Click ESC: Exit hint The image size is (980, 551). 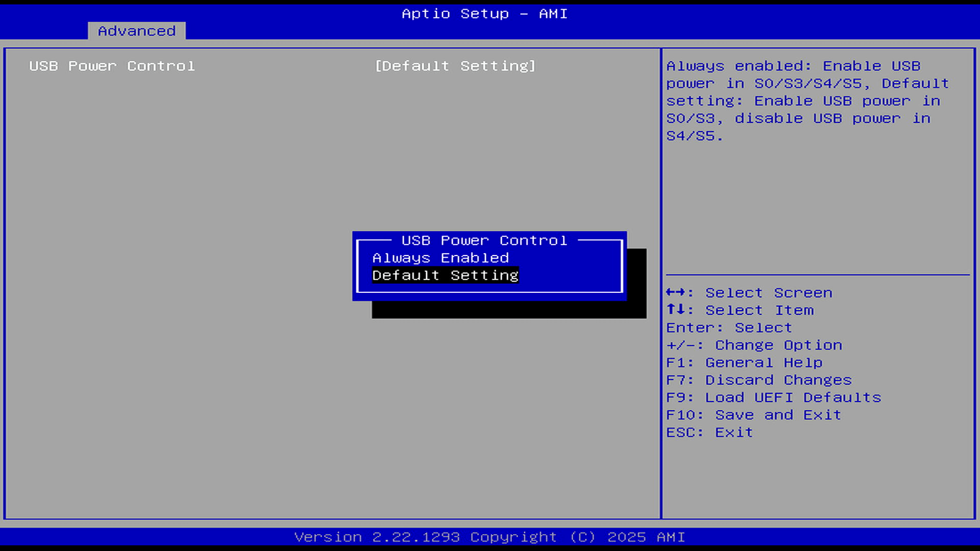coord(709,433)
